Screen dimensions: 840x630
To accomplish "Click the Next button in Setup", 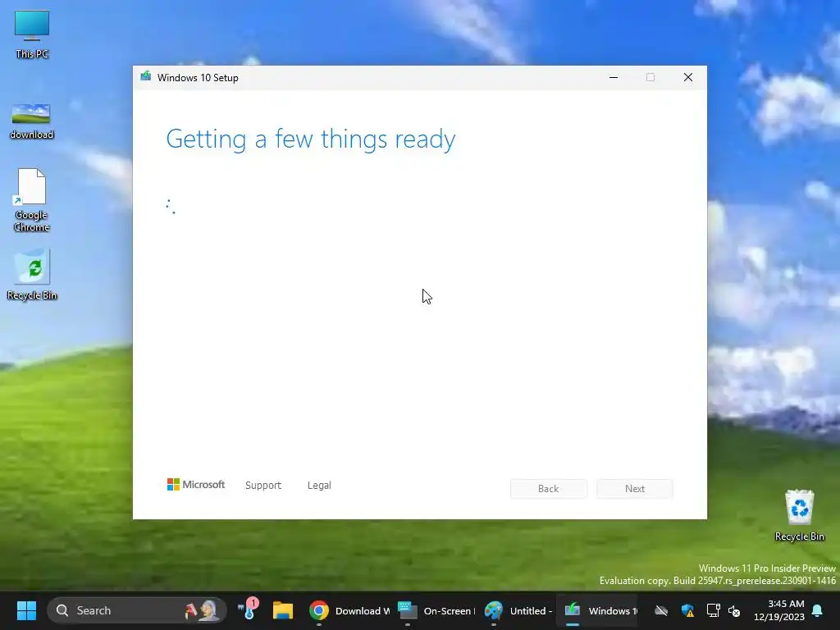I will [635, 489].
